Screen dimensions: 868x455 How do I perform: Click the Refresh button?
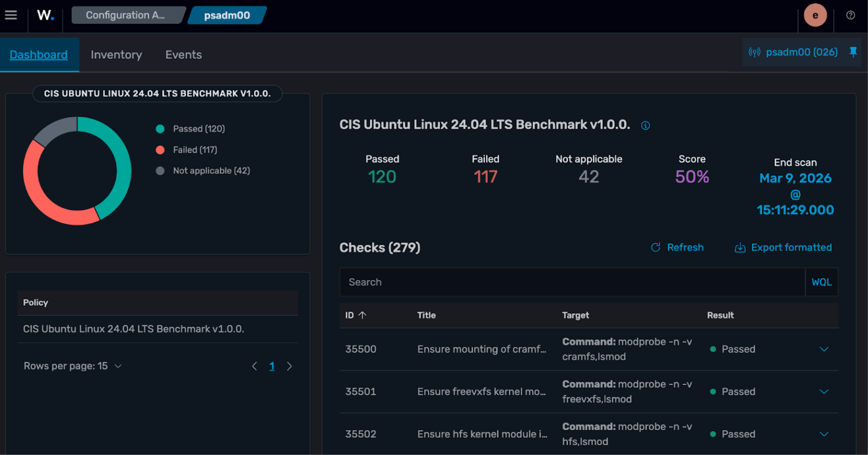[x=677, y=247]
